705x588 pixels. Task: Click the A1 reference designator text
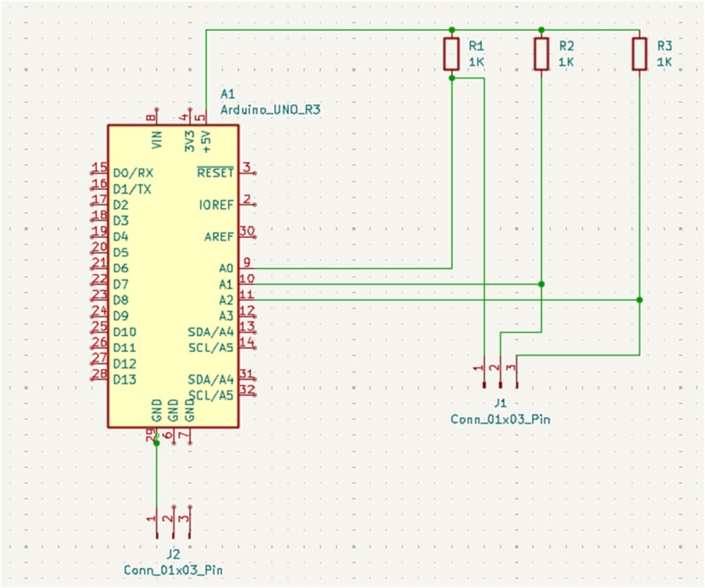click(x=227, y=93)
